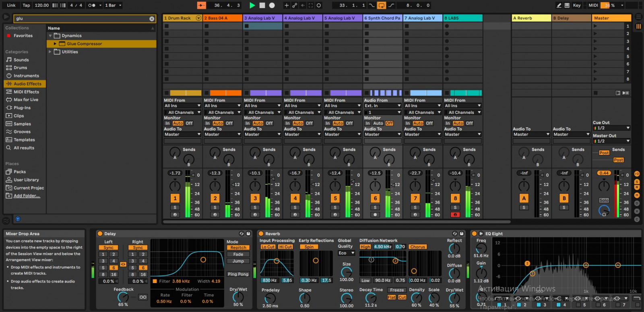
Task: Mute track 5 activator button
Action: 335,198
